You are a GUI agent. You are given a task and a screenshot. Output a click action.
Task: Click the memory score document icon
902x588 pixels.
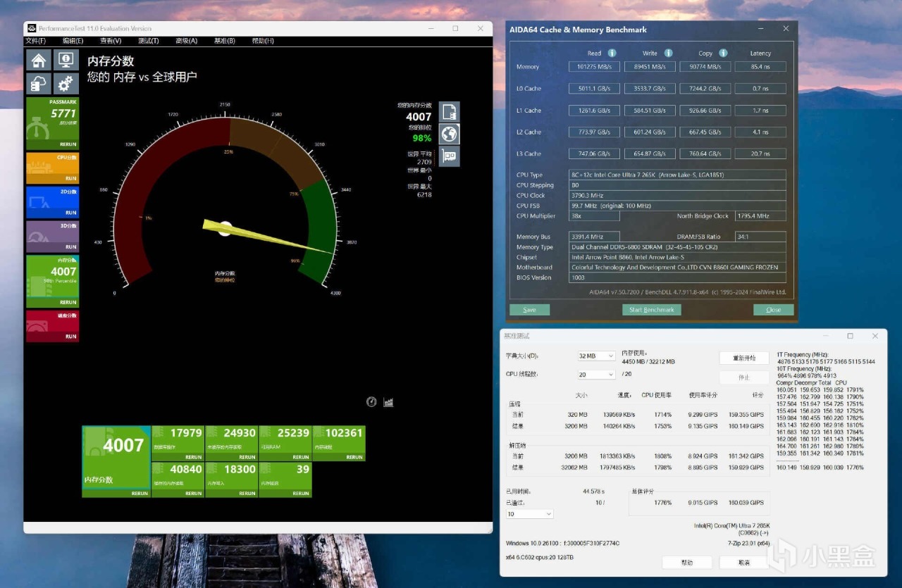(449, 112)
